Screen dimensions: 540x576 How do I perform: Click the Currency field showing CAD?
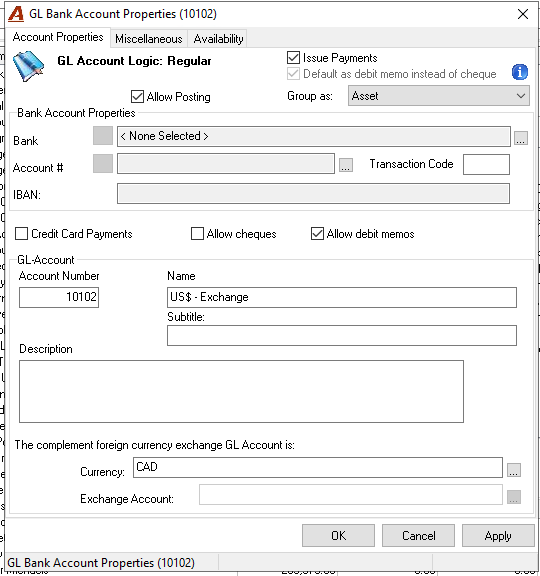click(318, 467)
